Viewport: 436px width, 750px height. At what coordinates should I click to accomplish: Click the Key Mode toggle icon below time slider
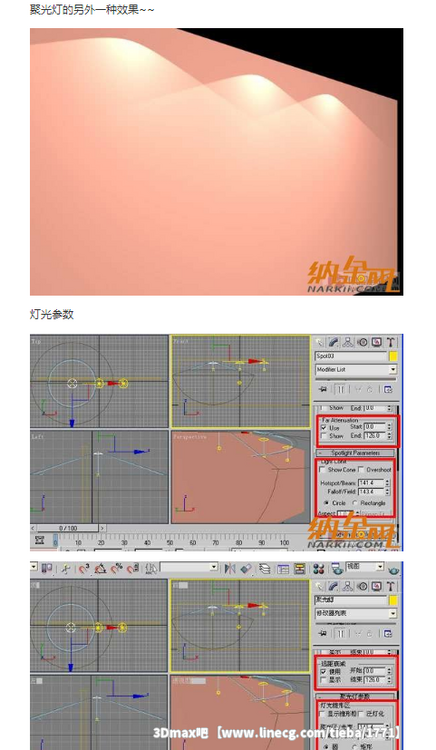40,540
